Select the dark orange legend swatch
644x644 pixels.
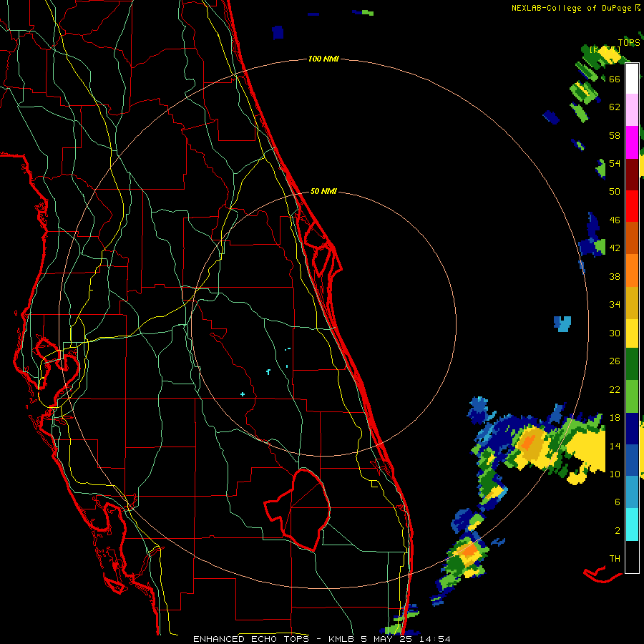(x=632, y=238)
